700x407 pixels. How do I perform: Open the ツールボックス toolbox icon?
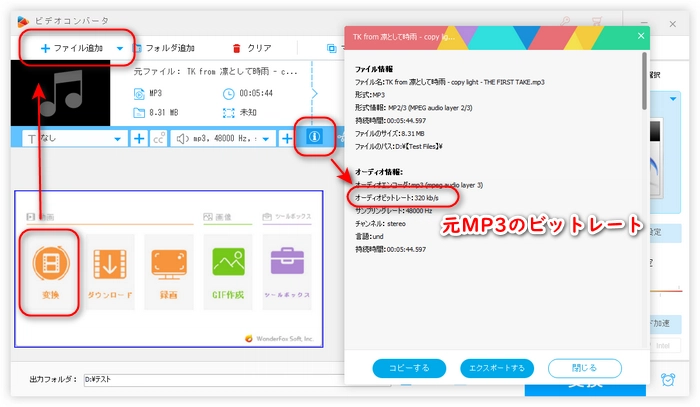(286, 268)
